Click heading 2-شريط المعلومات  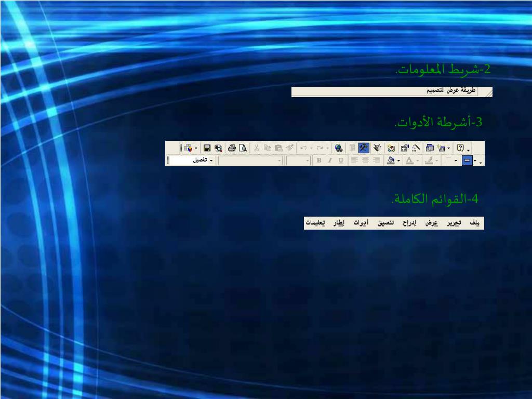pos(443,70)
